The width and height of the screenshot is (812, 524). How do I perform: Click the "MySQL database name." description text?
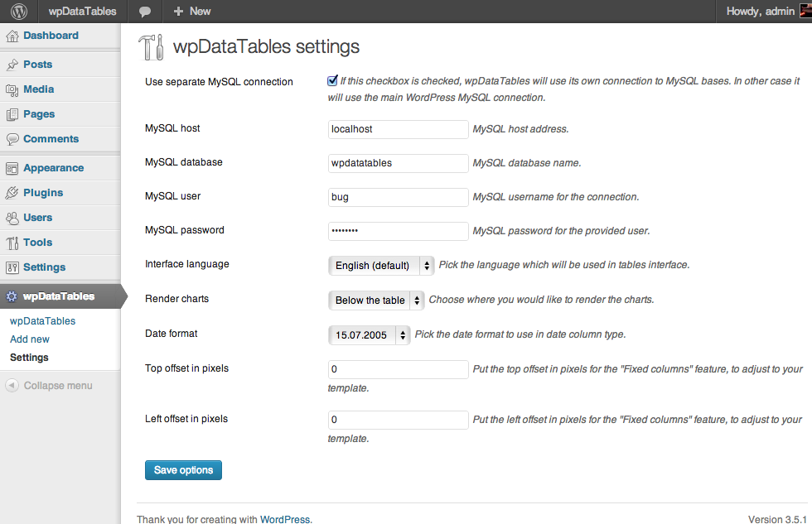point(527,163)
